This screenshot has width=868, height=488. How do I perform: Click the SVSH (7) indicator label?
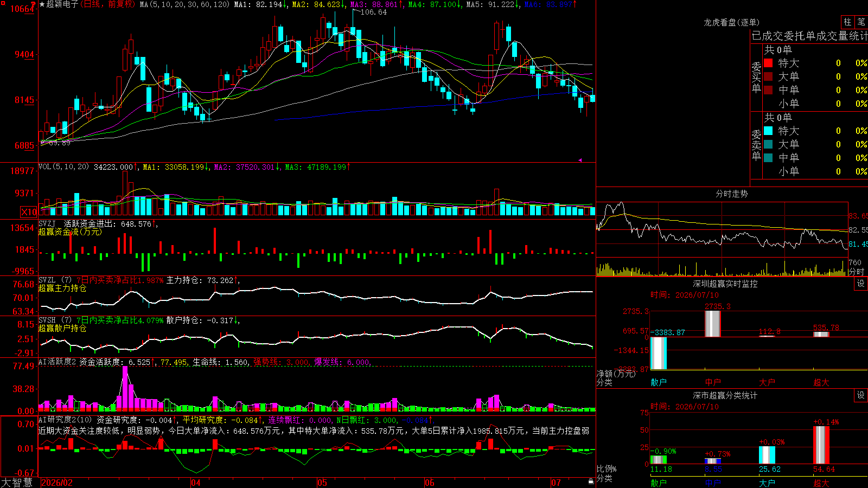[55, 320]
